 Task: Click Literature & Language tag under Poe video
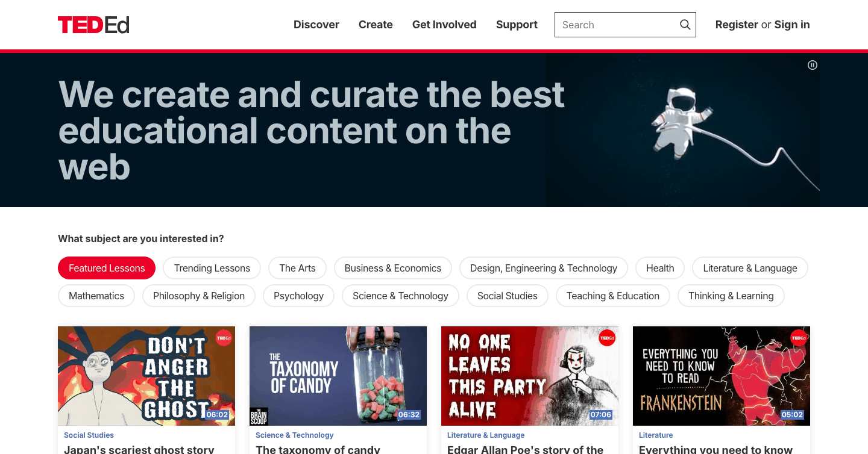click(486, 435)
